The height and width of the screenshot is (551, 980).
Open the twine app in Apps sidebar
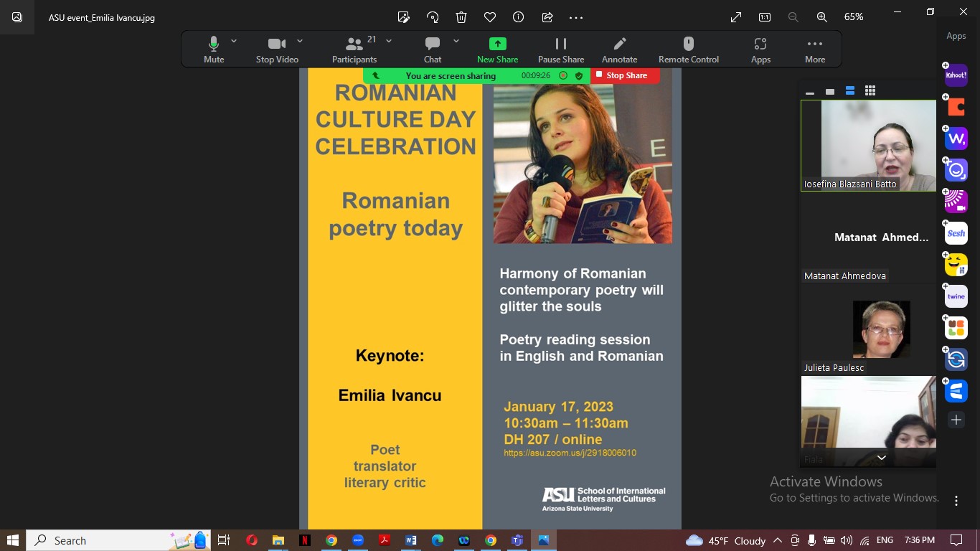(956, 296)
